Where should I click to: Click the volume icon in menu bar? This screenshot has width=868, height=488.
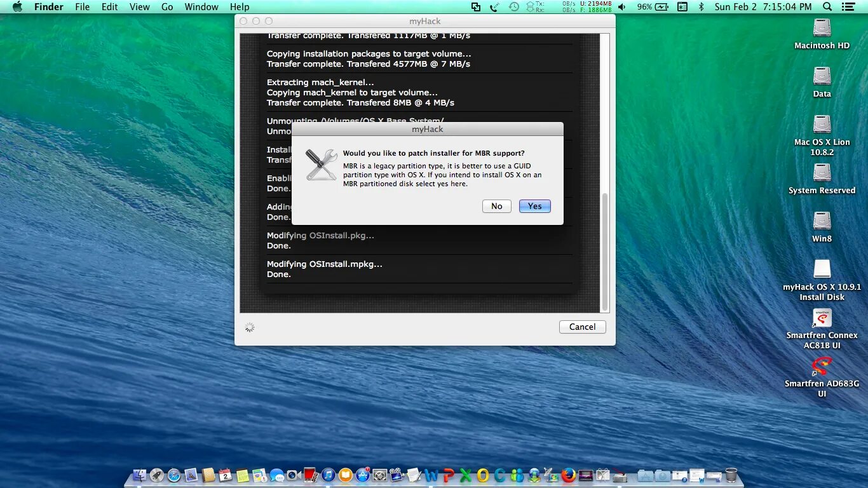(x=621, y=6)
